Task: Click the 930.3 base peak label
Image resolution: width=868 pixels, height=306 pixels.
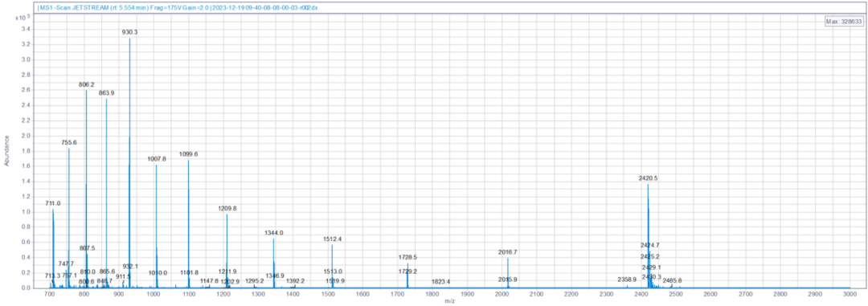Action: click(130, 33)
